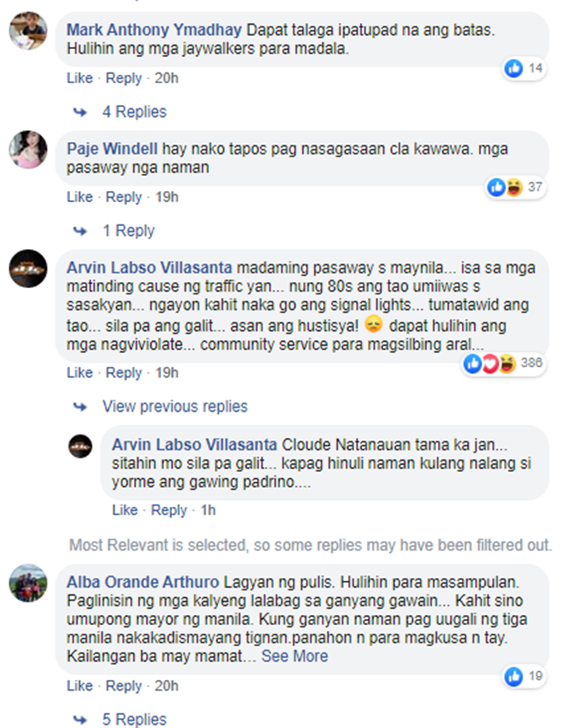The height and width of the screenshot is (728, 584).
Task: Like Mark Anthony Ymadhay's comment
Action: (x=80, y=78)
